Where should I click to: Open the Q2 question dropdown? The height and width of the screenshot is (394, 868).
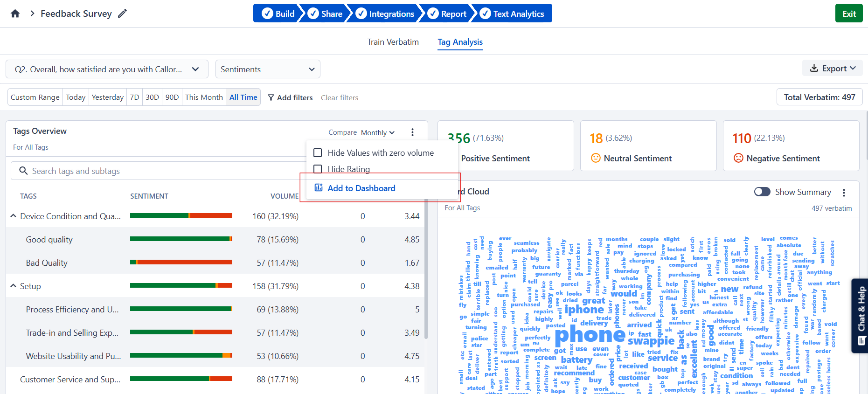(x=107, y=69)
